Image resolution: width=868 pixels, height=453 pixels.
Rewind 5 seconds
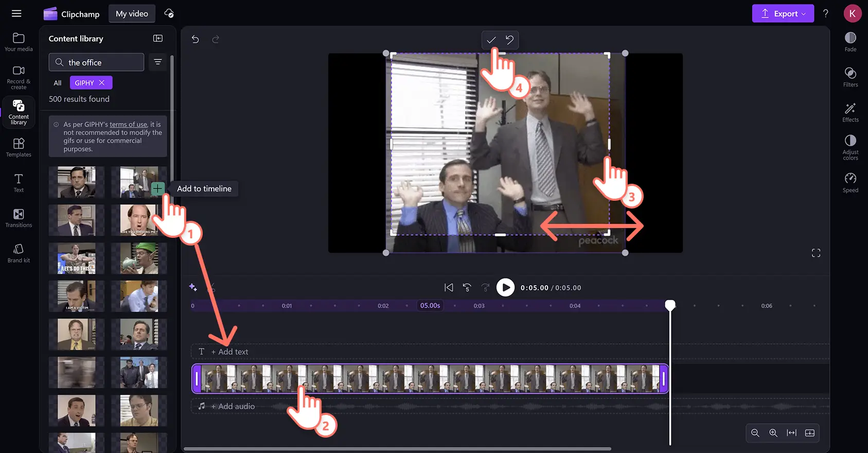pos(467,288)
